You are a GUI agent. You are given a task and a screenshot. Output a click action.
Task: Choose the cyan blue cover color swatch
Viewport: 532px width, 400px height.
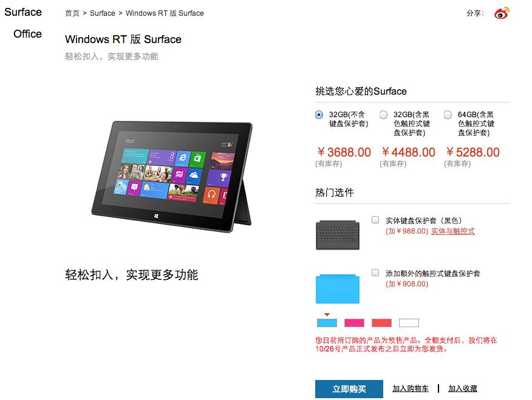click(327, 323)
